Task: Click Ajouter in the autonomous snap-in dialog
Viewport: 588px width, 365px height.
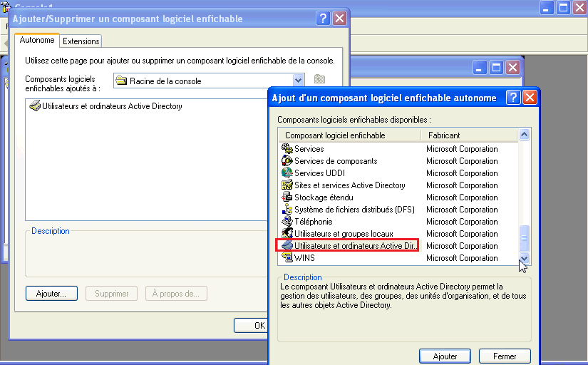Action: point(445,356)
